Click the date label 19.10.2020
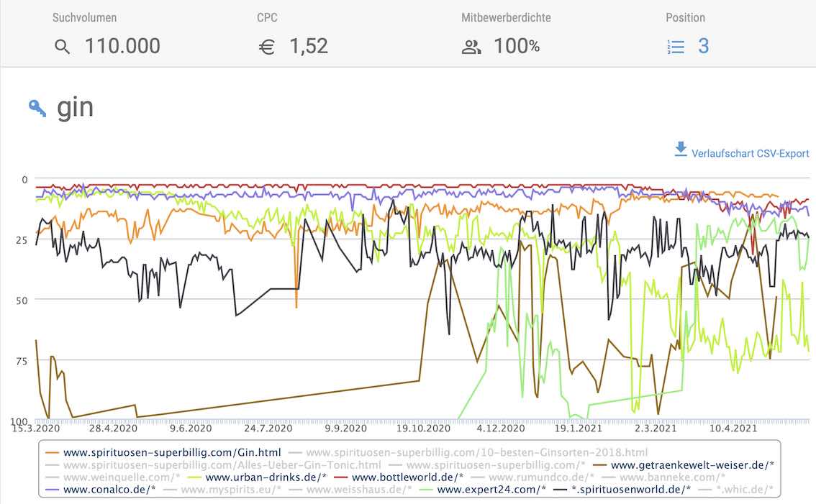Image resolution: width=816 pixels, height=504 pixels. click(424, 429)
